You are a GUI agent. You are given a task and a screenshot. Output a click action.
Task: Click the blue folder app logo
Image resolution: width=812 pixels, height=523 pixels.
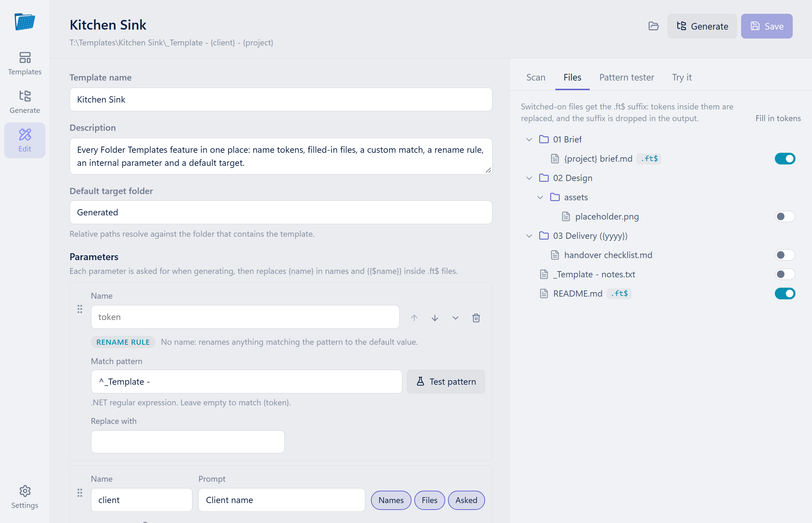coord(25,22)
